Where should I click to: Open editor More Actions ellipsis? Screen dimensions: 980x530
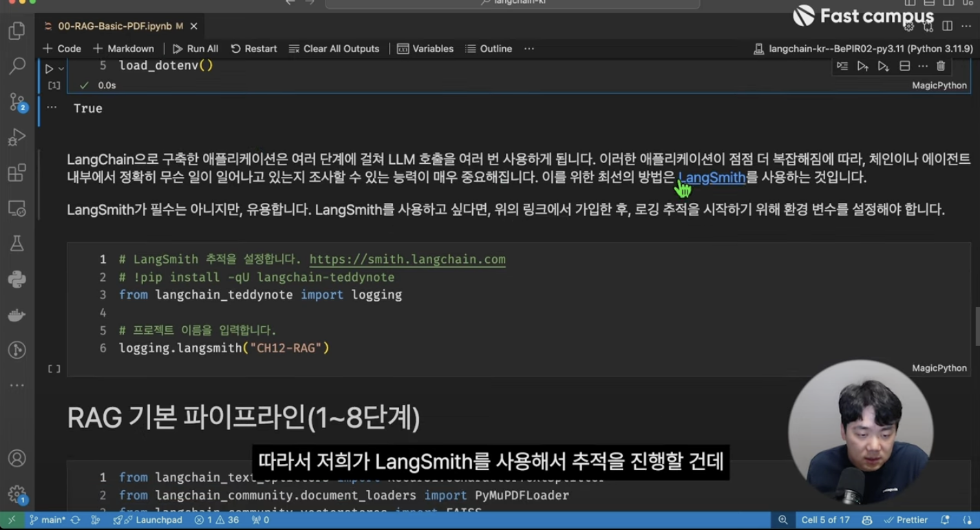(967, 26)
